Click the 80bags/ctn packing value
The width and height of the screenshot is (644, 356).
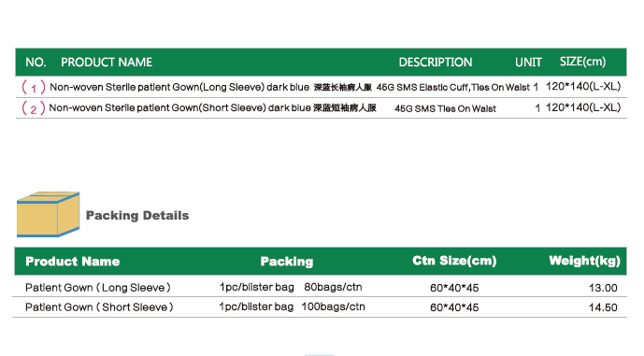pos(333,287)
